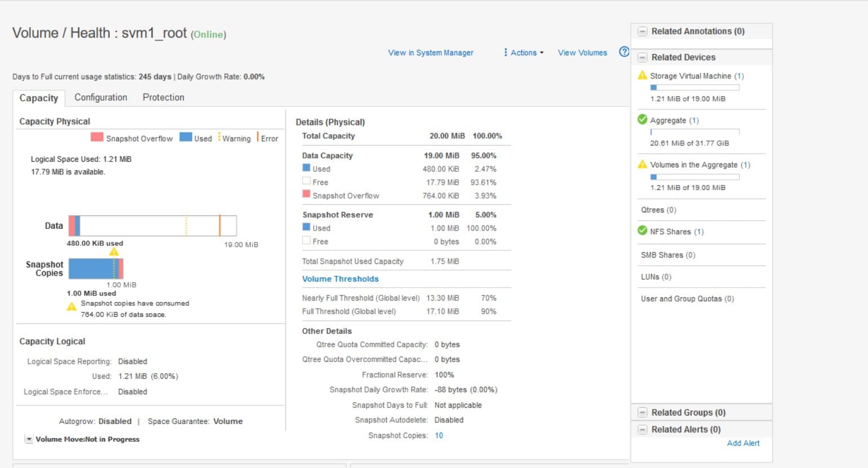Image resolution: width=868 pixels, height=468 pixels.
Task: Collapse the Related Devices panel
Action: pyautogui.click(x=642, y=57)
